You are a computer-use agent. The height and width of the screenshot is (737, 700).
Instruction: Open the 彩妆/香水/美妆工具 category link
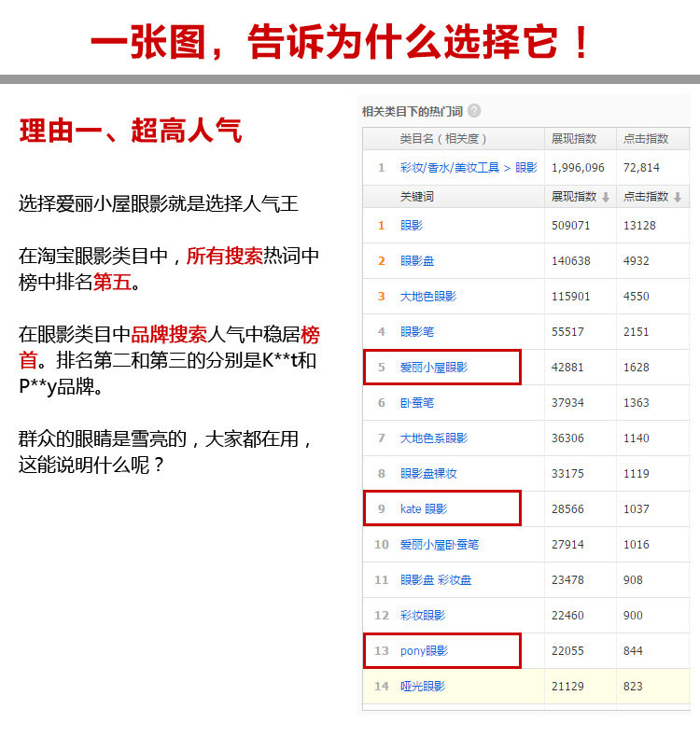[450, 168]
